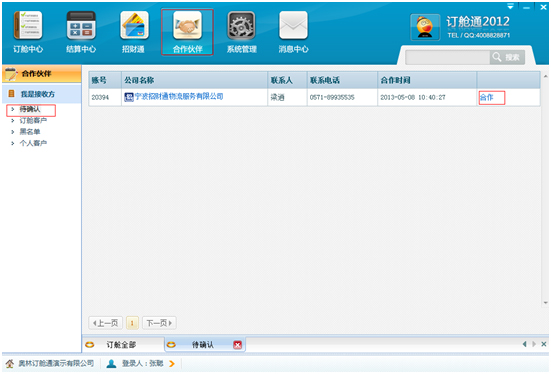Click the top-right dropdown arrow menu button
This screenshot has width=551, height=374.
510,6
